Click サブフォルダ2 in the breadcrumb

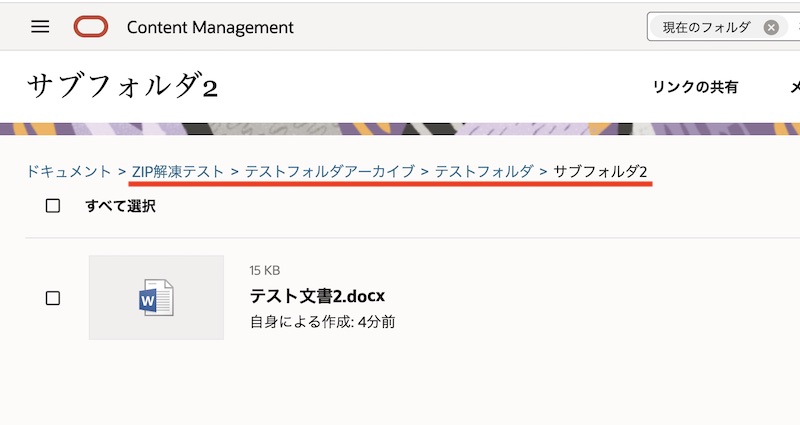[600, 171]
